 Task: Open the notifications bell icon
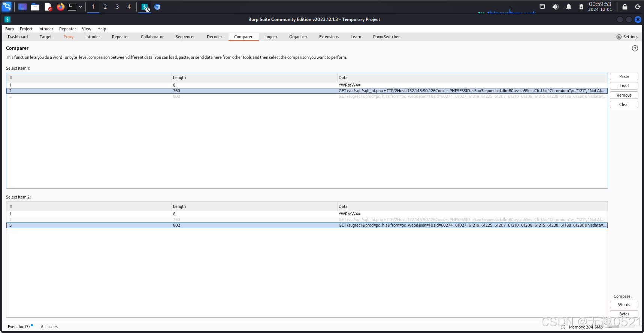pyautogui.click(x=568, y=7)
